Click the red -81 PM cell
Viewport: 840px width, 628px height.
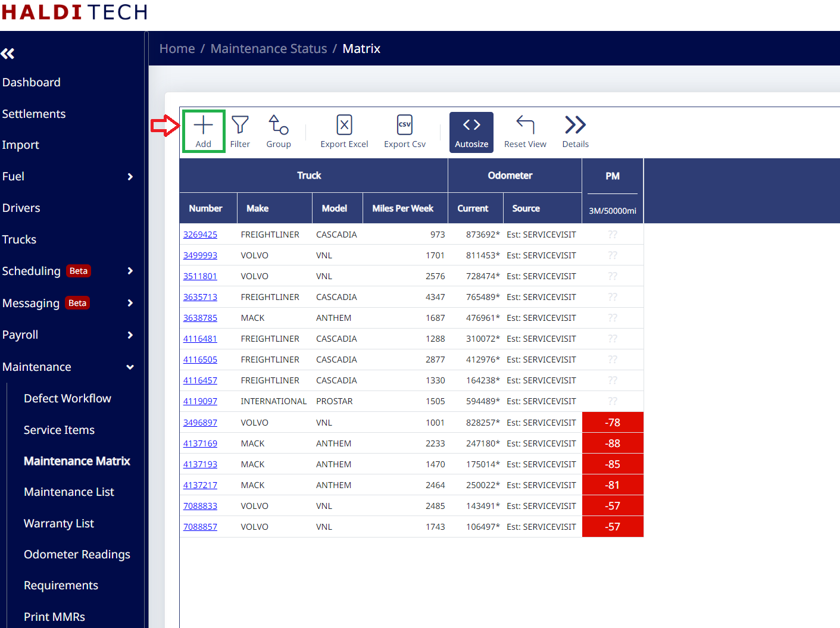point(613,485)
